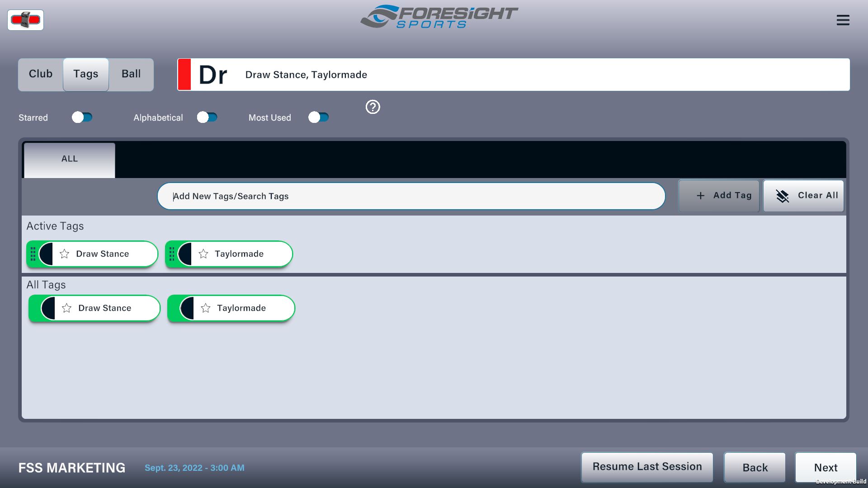The height and width of the screenshot is (488, 868).
Task: Click Resume Last Session
Action: point(646,467)
